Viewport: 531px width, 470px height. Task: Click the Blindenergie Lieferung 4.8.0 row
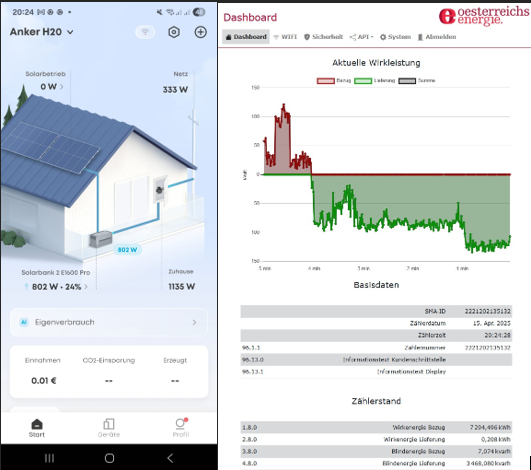point(376,463)
